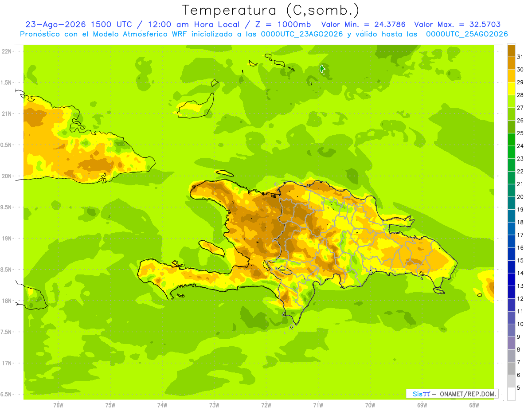Click the legend value '25'
This screenshot has height=411, width=532.
[x=520, y=133]
